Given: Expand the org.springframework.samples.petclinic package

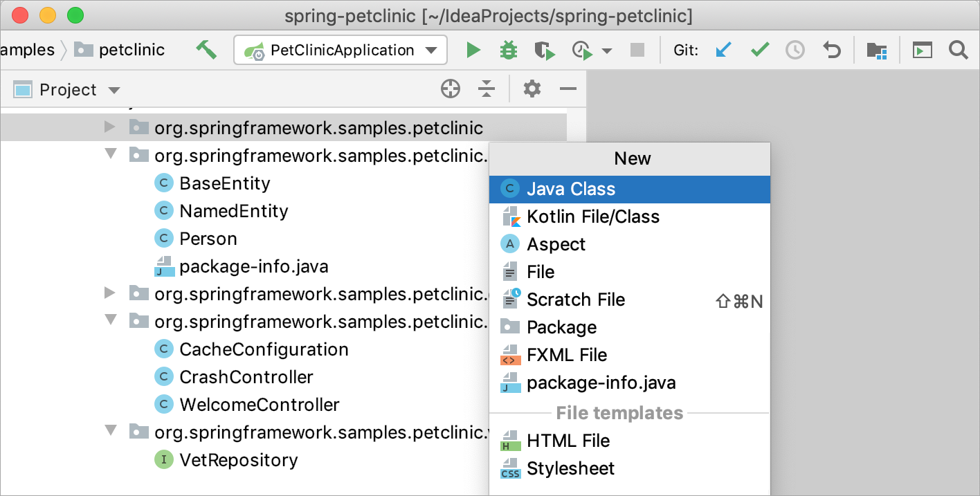Looking at the screenshot, I should pos(109,127).
